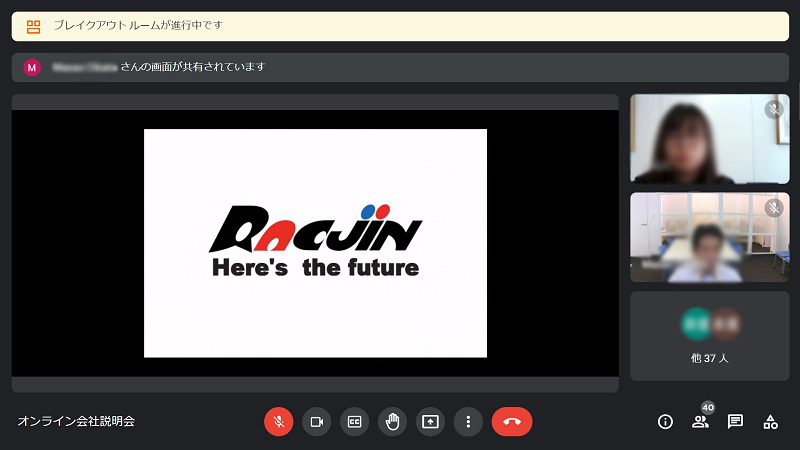Show the participants list with 40 badge
Screen dimensions: 800x450
pyautogui.click(x=701, y=421)
